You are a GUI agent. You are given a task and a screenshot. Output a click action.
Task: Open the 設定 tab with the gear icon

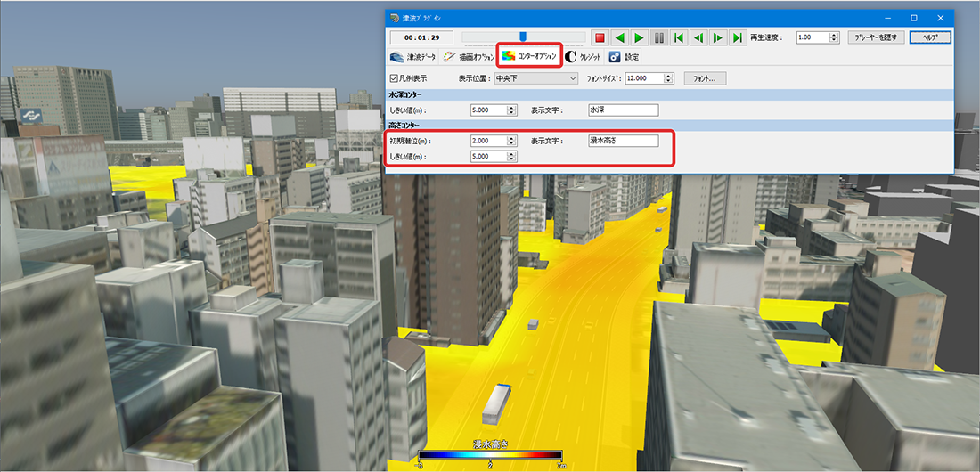click(x=625, y=57)
